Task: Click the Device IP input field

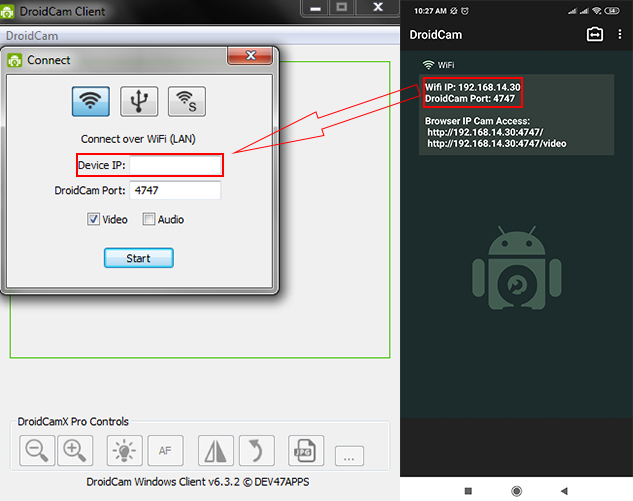Action: click(x=175, y=165)
